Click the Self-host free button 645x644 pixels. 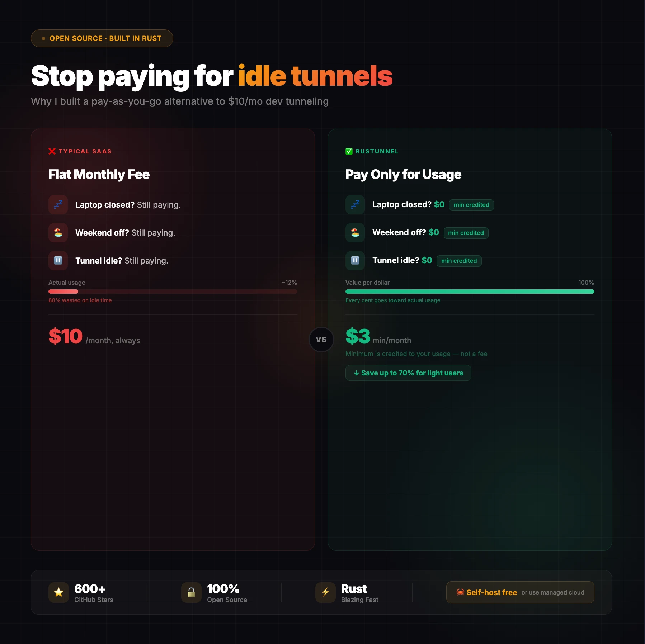pos(520,592)
